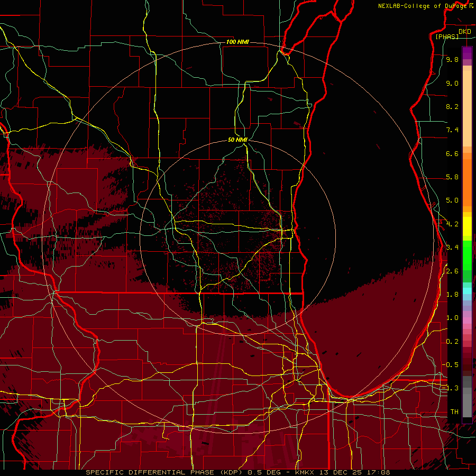476x476 pixels.
Task: Pick the peach band of the color scale
Action: click(x=467, y=108)
